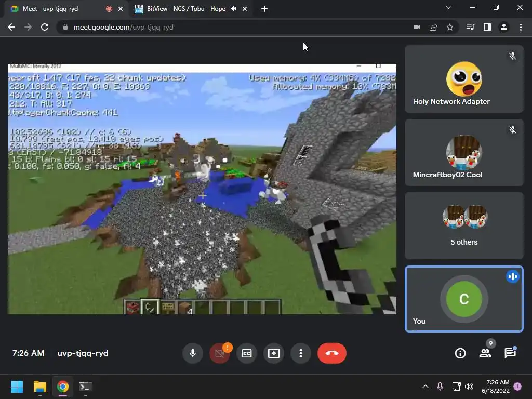
Task: View site information lock icon
Action: click(x=65, y=27)
